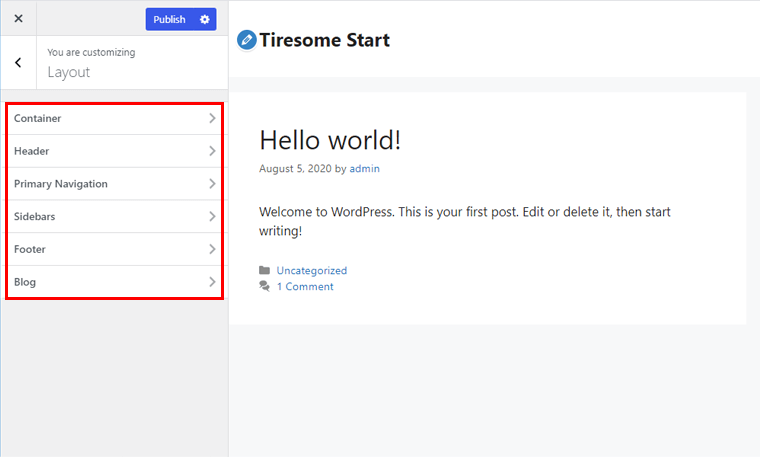
Task: Open the Header section
Action: pyautogui.click(x=32, y=151)
